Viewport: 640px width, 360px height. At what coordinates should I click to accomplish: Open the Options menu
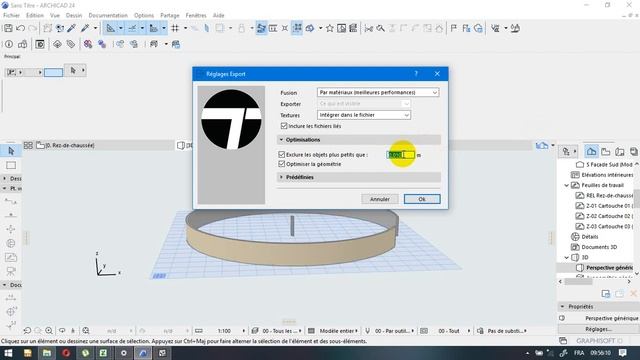(144, 15)
